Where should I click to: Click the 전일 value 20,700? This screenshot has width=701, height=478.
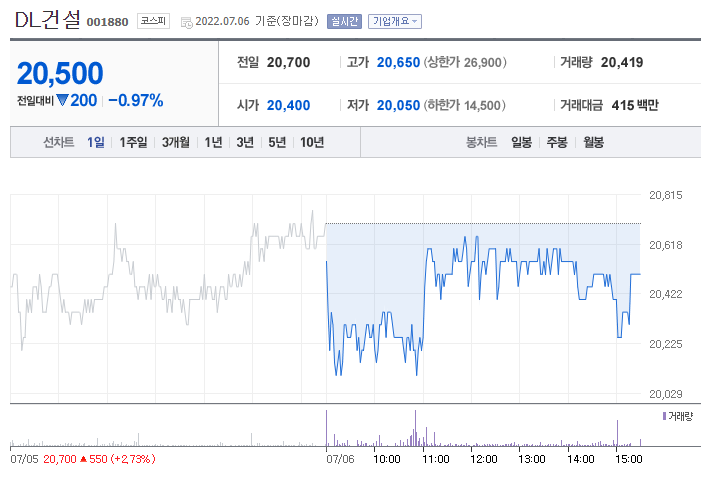(x=288, y=62)
